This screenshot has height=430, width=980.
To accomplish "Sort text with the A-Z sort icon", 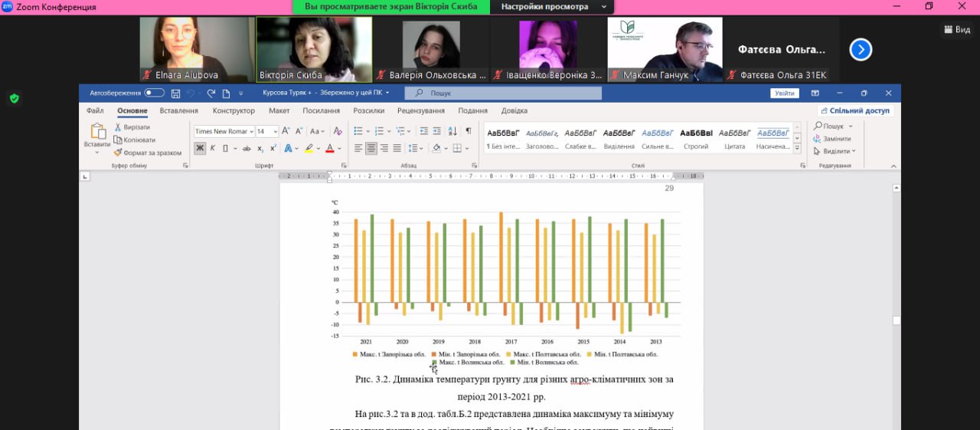I will [x=453, y=131].
